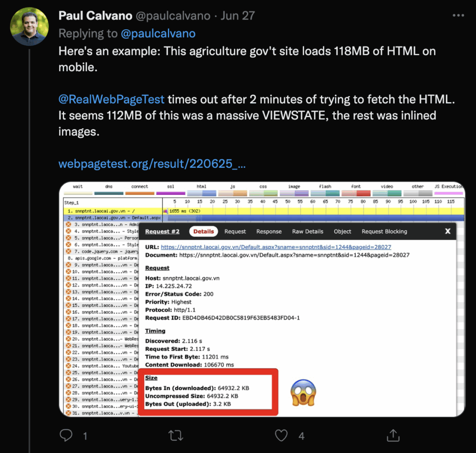Select the Raw Details tab
The image size is (476, 453).
[307, 231]
